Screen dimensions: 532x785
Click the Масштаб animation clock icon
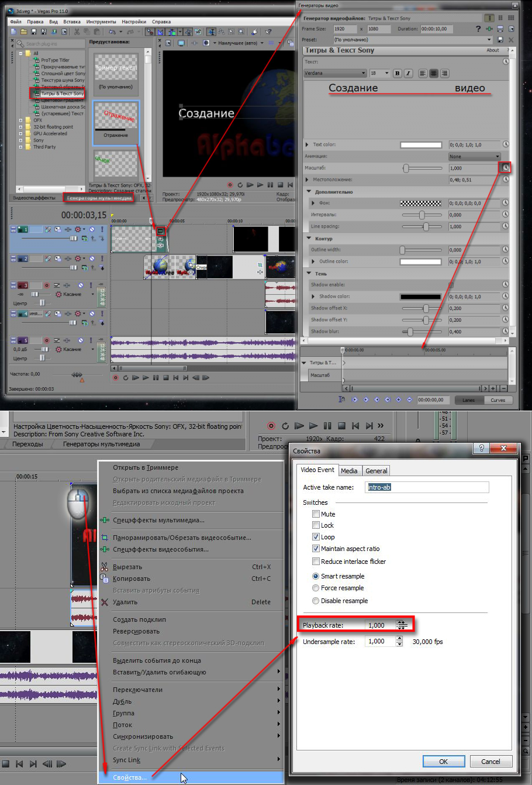coord(506,168)
